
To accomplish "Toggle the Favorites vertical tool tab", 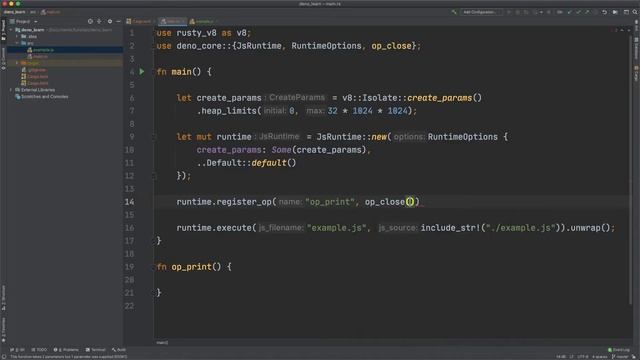I will pyautogui.click(x=3, y=330).
